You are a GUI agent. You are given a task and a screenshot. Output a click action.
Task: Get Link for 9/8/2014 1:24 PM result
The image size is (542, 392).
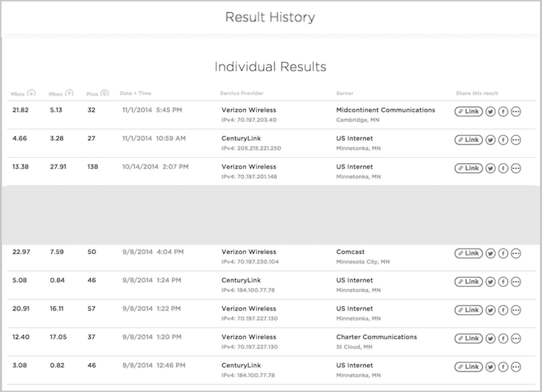(469, 282)
